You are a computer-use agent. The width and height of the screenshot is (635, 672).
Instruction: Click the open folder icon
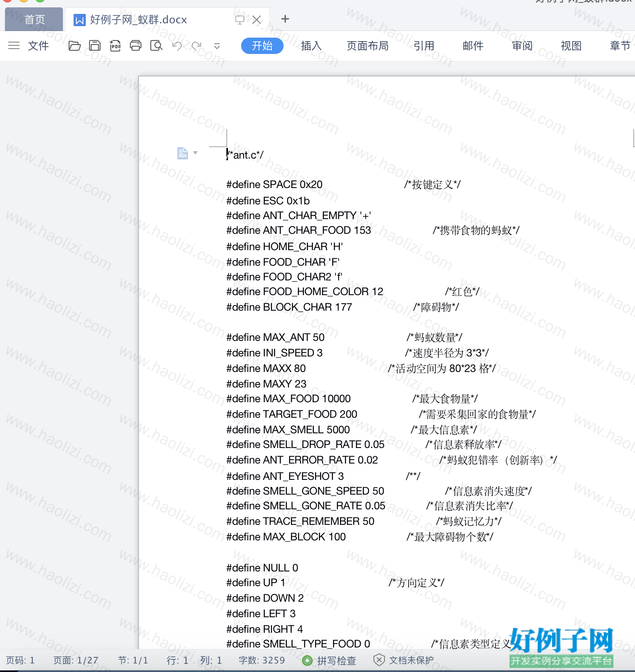(x=74, y=45)
